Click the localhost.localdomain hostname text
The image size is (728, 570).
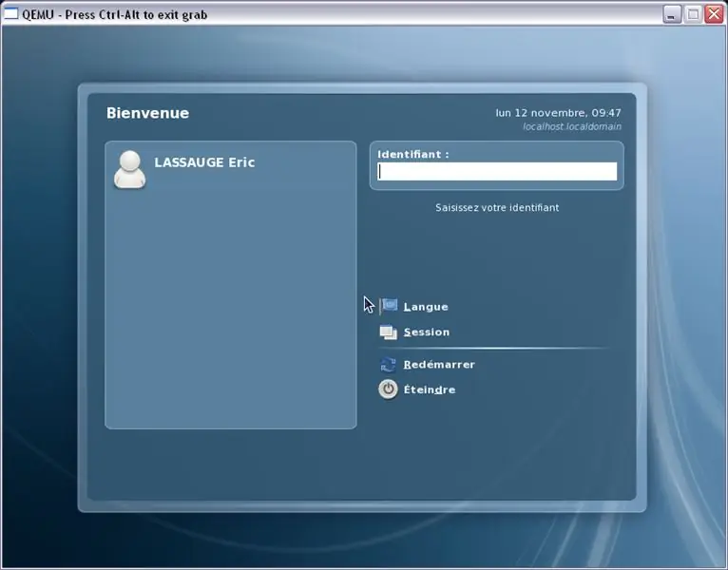click(x=572, y=126)
